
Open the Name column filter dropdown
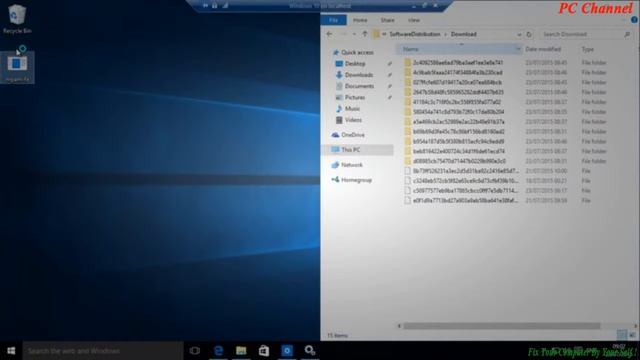tap(518, 49)
